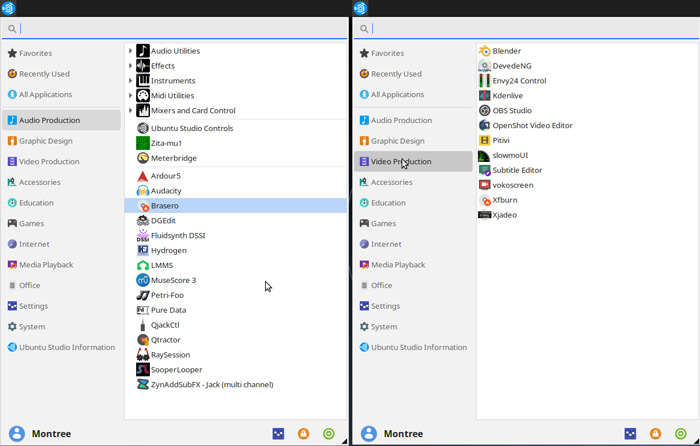Expand the Effects submenu arrow

click(131, 66)
